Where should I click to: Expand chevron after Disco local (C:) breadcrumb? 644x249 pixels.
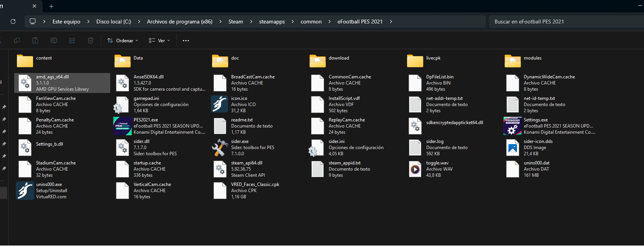(139, 22)
